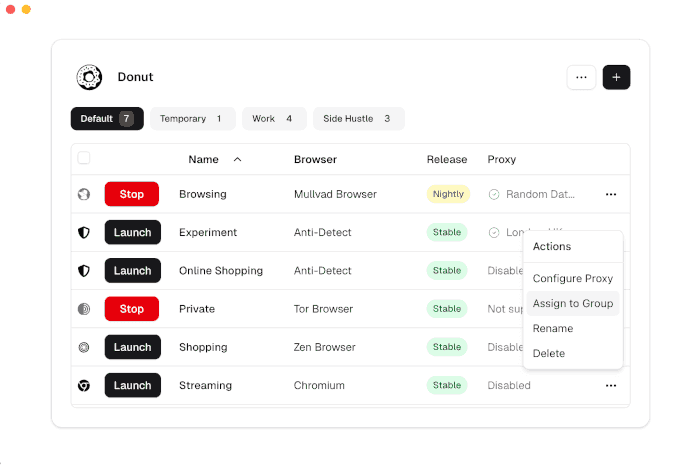The height and width of the screenshot is (466, 700).
Task: Click the profile name Online Shopping
Action: (221, 271)
